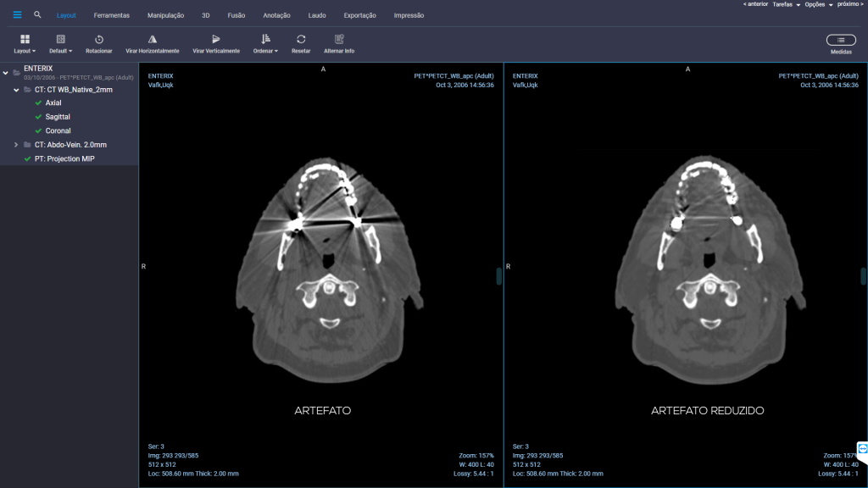This screenshot has height=488, width=868.
Task: Go to the próximo study link
Action: click(x=850, y=4)
